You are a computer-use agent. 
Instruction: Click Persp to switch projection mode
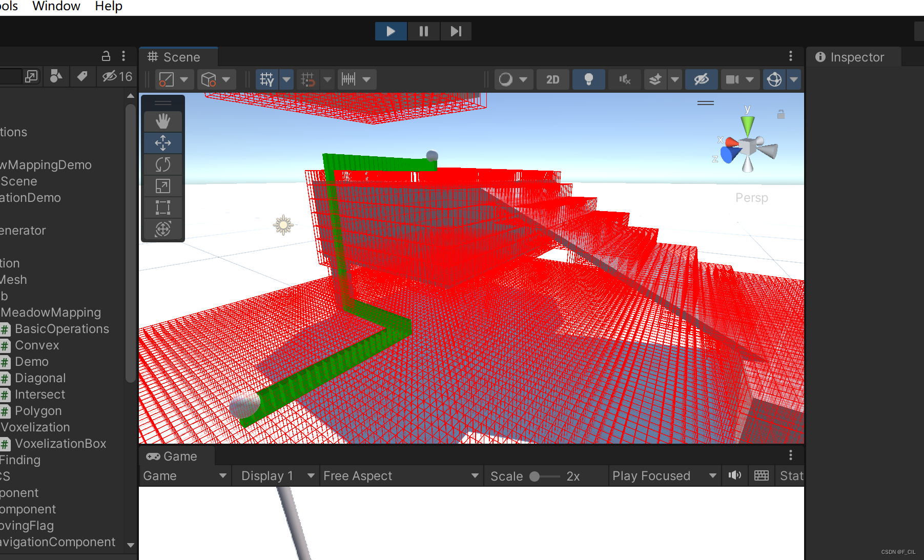751,197
